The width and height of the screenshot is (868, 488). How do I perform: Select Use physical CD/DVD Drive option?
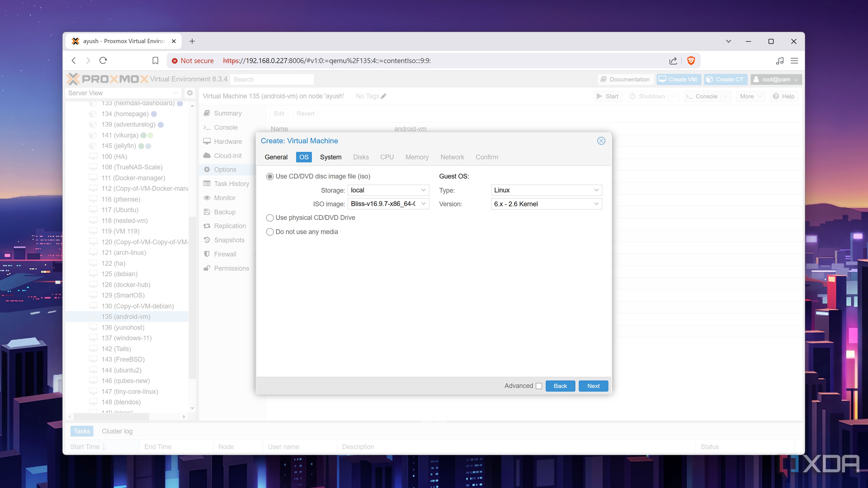pos(270,218)
